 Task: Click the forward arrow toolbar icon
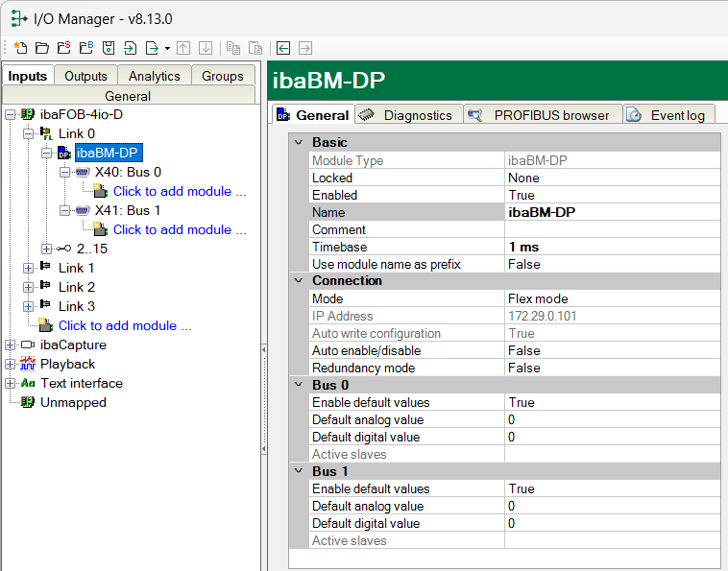[305, 48]
